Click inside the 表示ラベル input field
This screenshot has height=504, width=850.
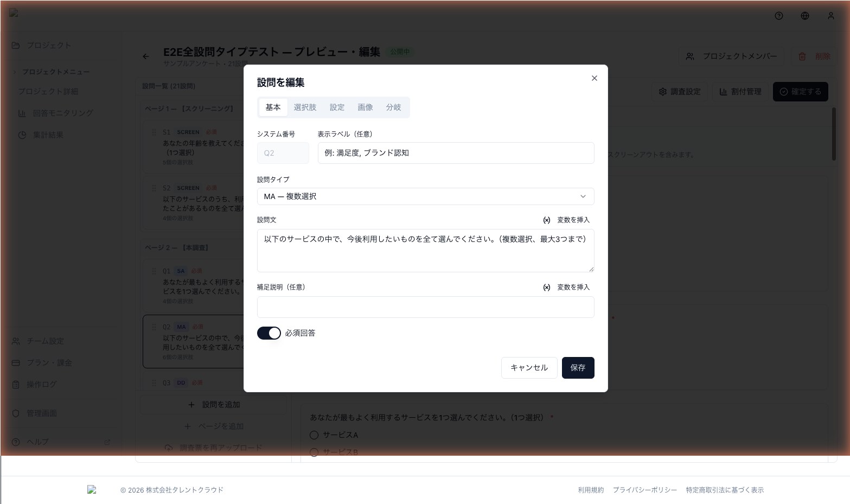pos(456,153)
